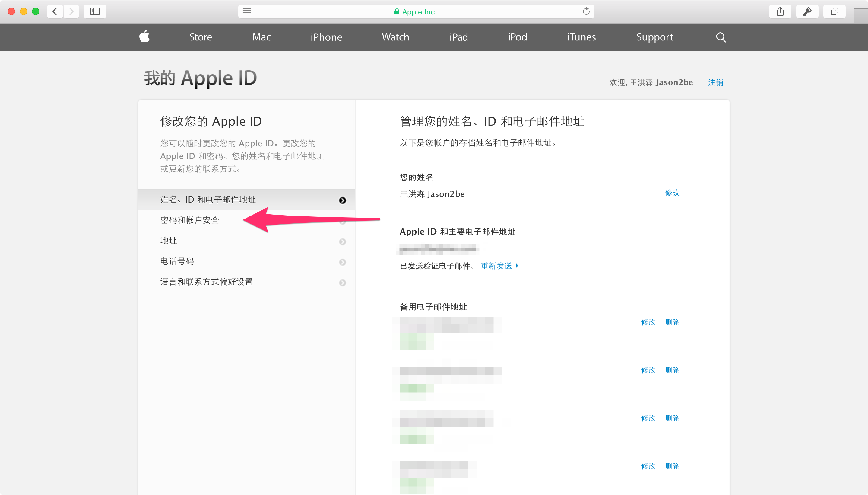Click the Reader view icon in address bar
The height and width of the screenshot is (495, 868).
(x=247, y=11)
